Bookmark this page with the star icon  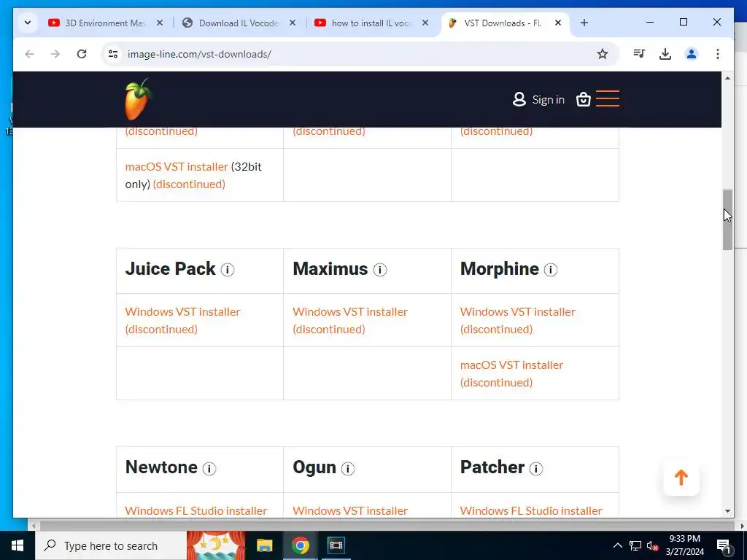coord(602,54)
